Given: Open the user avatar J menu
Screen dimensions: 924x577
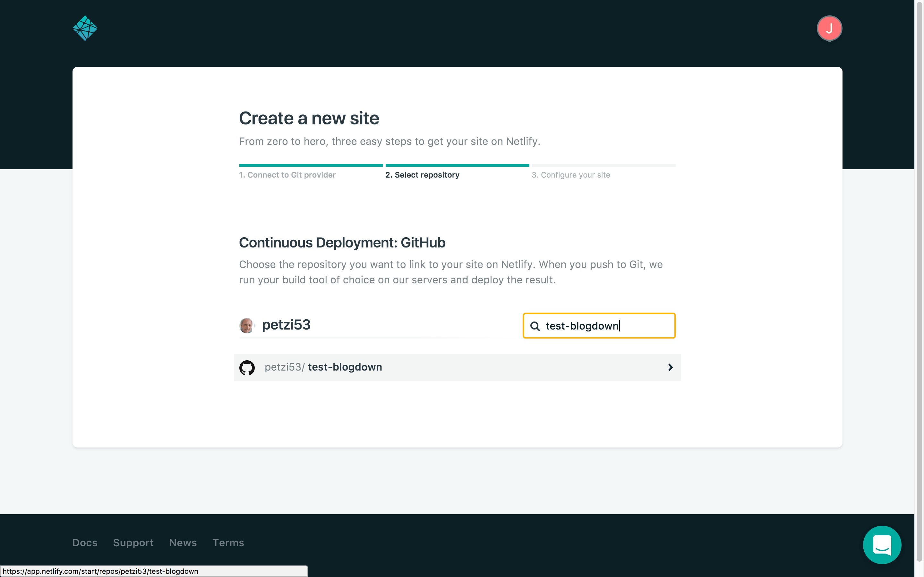Looking at the screenshot, I should coord(829,28).
